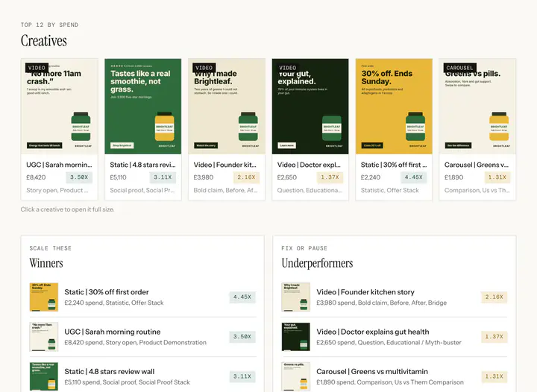Click the 1.37X badge in Underperformers list
Image resolution: width=537 pixels, height=392 pixels.
point(494,337)
